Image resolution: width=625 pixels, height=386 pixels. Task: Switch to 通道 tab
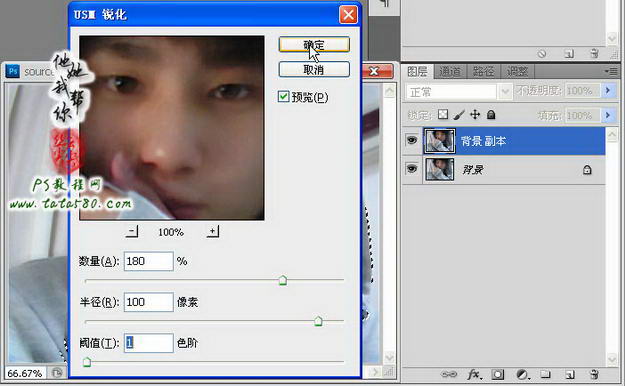pos(450,72)
